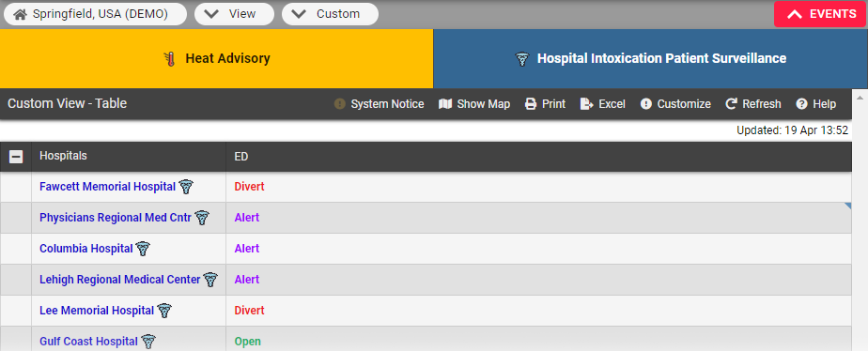Click the printer icon

(x=531, y=104)
